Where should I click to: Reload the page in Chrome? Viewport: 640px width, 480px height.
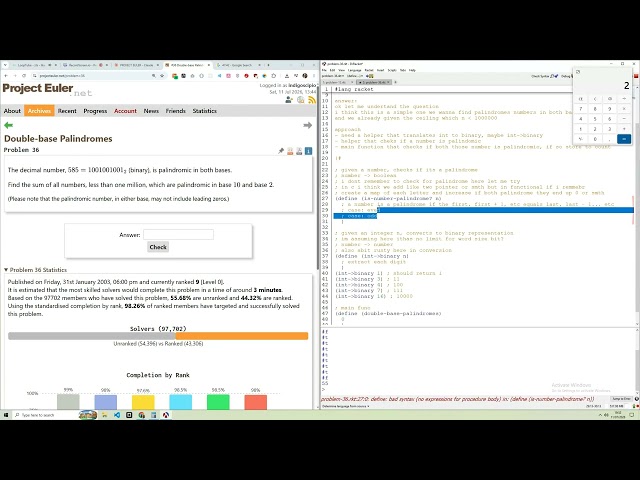click(x=24, y=76)
